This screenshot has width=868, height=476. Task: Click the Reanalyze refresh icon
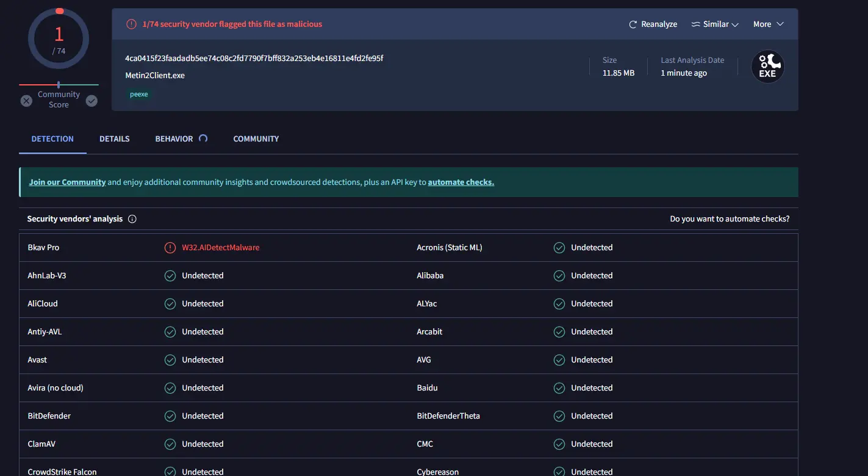[633, 24]
